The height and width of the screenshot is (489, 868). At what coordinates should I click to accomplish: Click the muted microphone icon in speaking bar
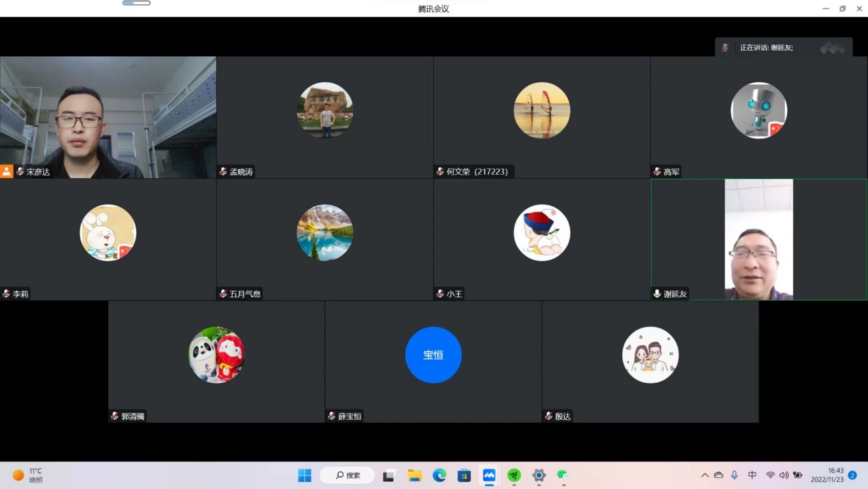click(725, 48)
